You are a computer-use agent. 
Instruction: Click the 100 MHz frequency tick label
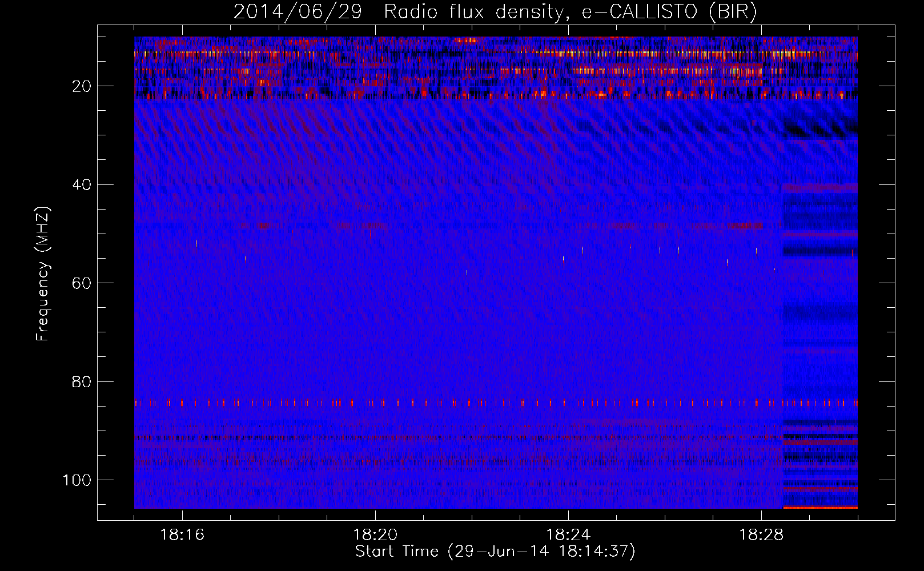77,480
